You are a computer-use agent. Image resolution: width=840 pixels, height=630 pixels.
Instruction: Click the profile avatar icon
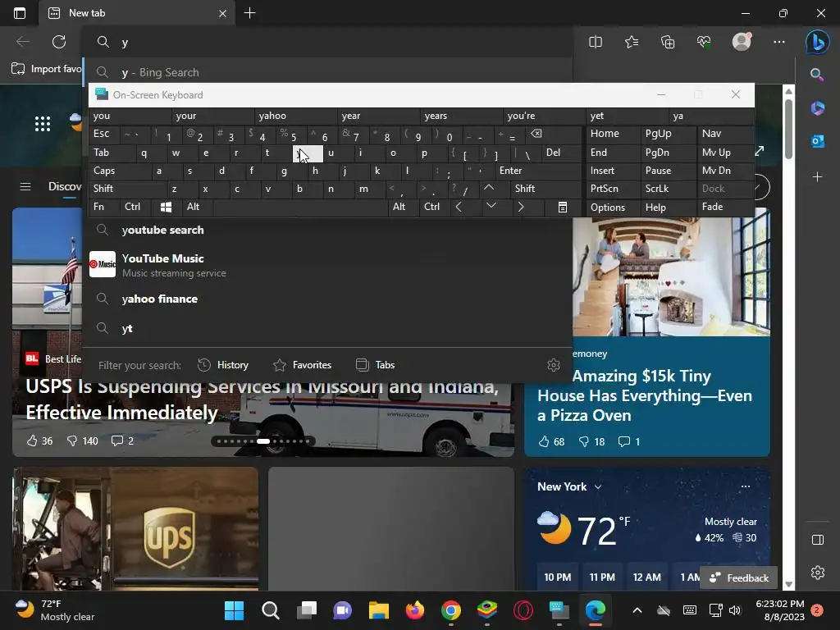[742, 41]
